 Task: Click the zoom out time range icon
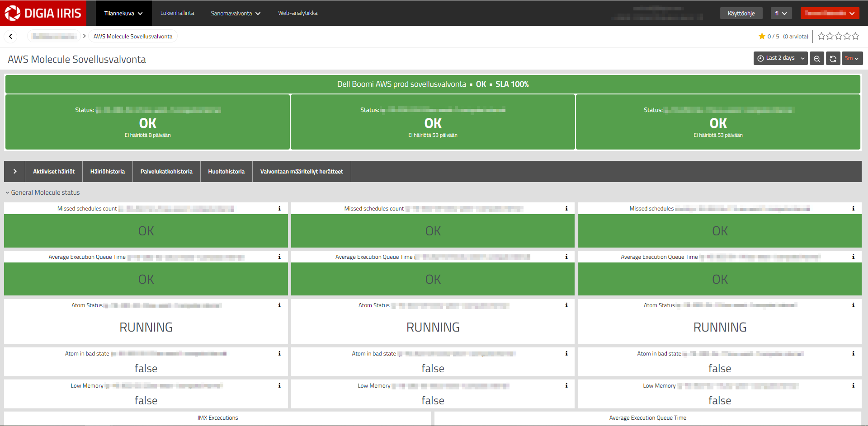[x=816, y=58]
